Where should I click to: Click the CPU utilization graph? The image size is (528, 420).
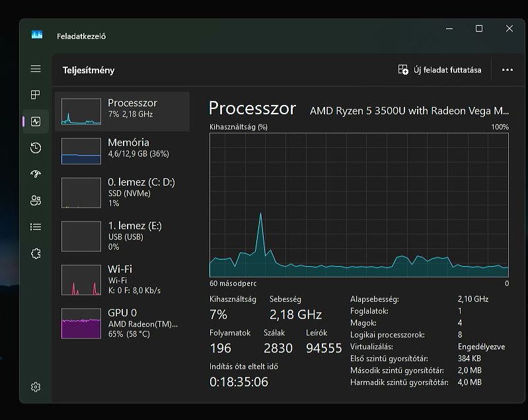pos(359,205)
